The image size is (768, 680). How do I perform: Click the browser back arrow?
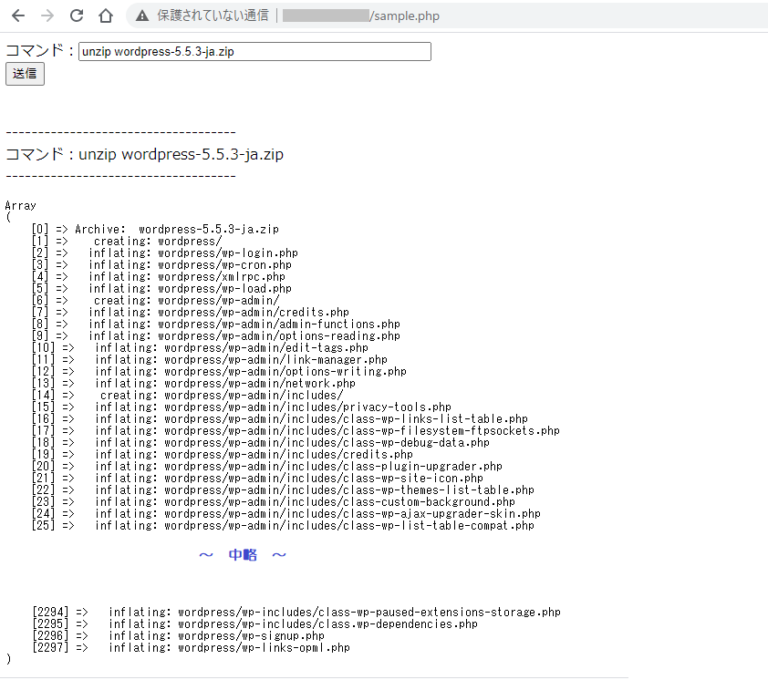(x=18, y=16)
